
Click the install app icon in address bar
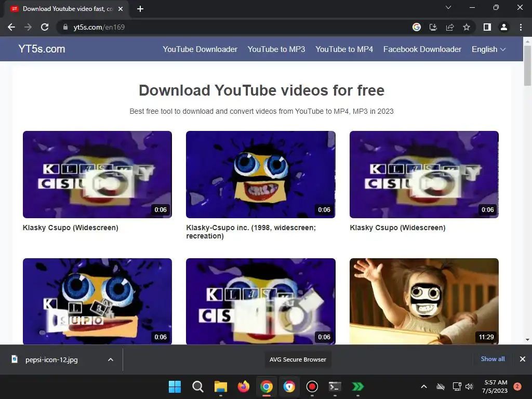coord(433,27)
